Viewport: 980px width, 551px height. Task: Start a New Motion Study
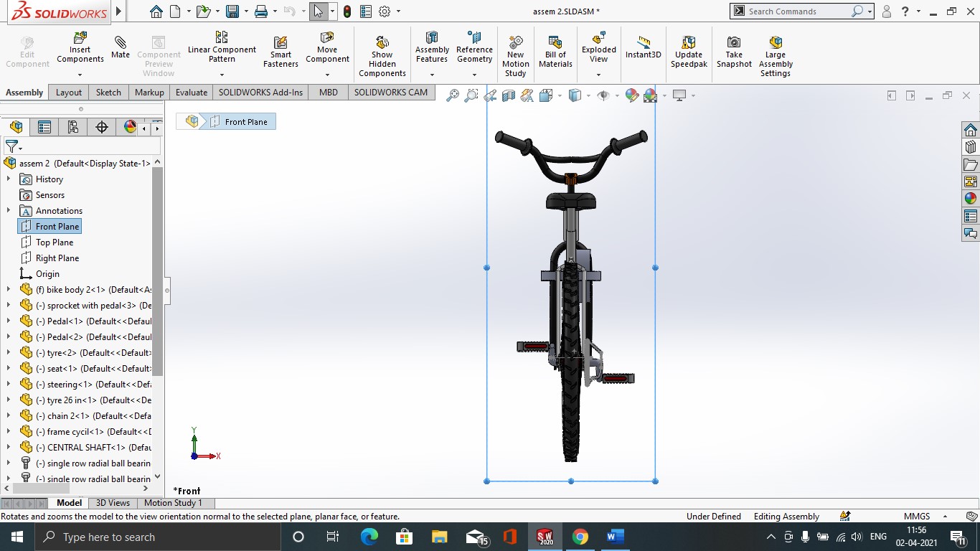[515, 57]
